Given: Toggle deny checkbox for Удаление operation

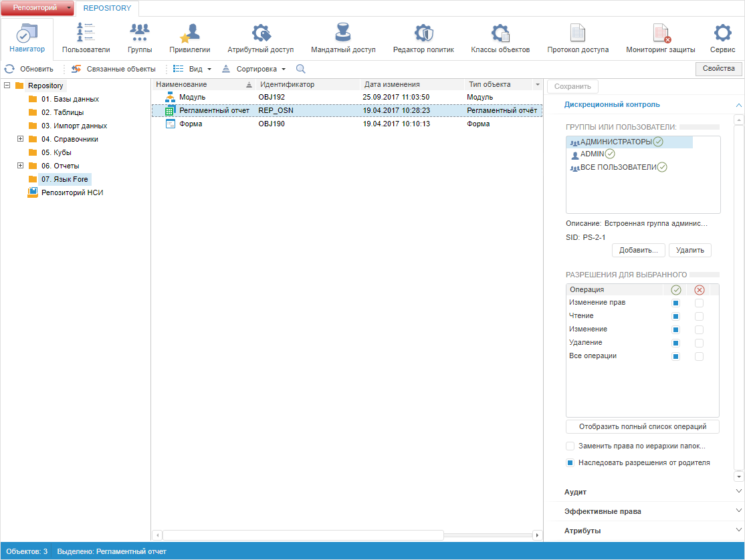Looking at the screenshot, I should pos(699,343).
